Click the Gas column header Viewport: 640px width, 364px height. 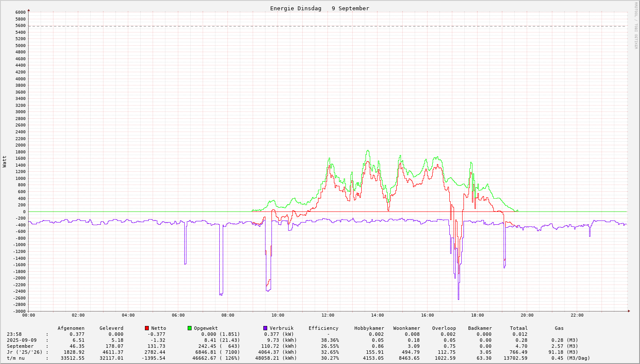[x=559, y=328]
